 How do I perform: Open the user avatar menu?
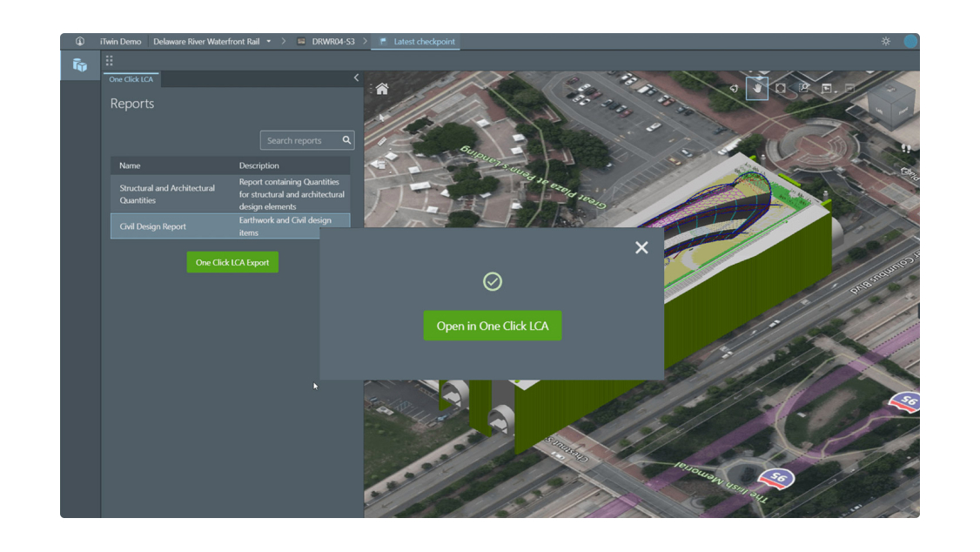click(910, 41)
